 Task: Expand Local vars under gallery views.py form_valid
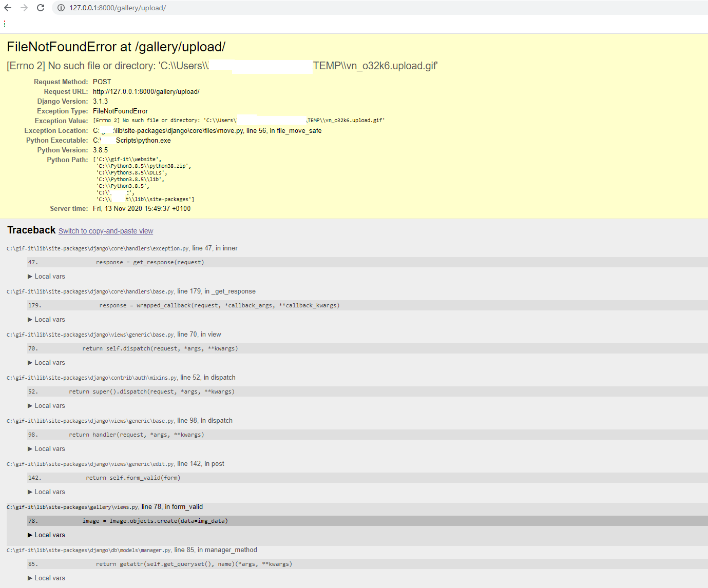coord(46,535)
